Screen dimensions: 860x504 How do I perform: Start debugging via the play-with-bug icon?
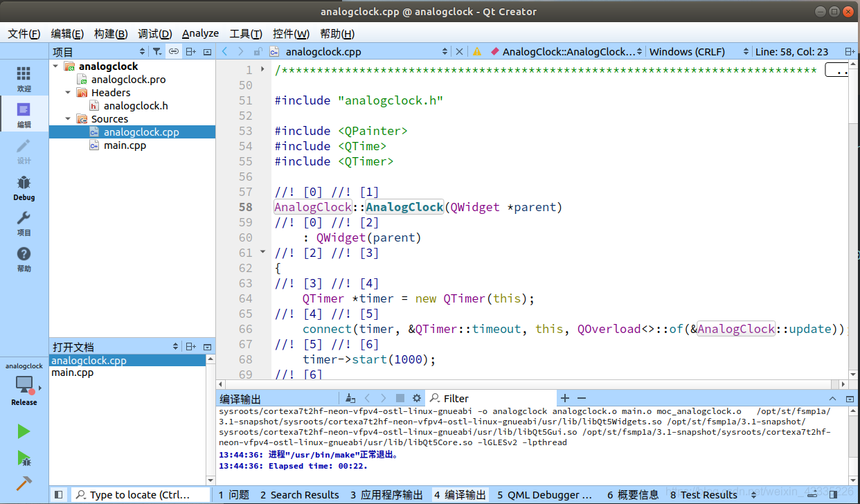(x=23, y=456)
